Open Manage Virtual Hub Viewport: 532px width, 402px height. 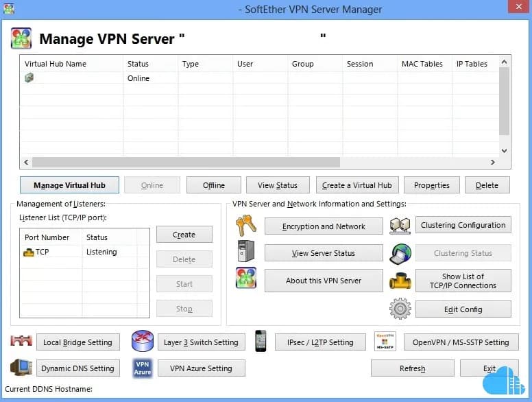point(69,185)
